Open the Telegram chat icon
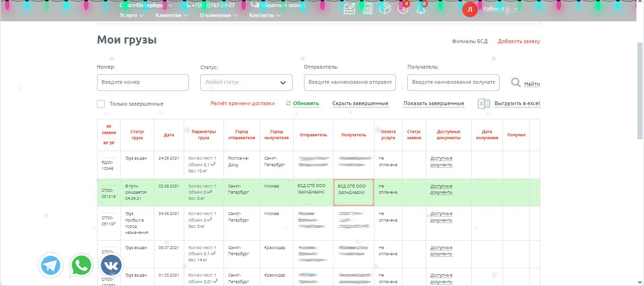Image resolution: width=644 pixels, height=286 pixels. coord(50,265)
